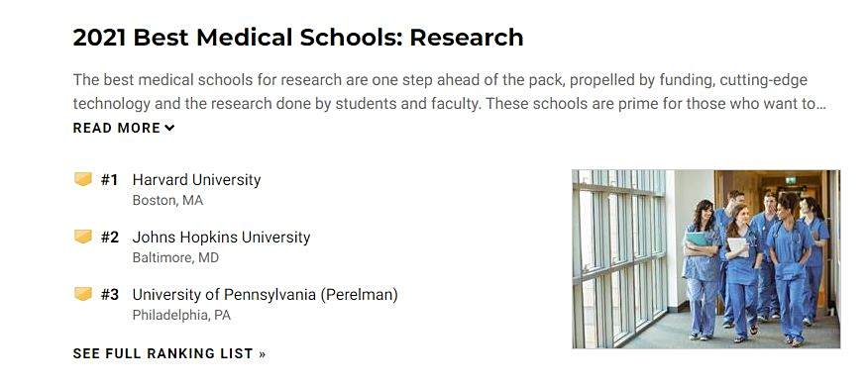This screenshot has width=868, height=385.
Task: Click the » arrow after SEE FULL RANKING LIST
Action: tap(263, 354)
